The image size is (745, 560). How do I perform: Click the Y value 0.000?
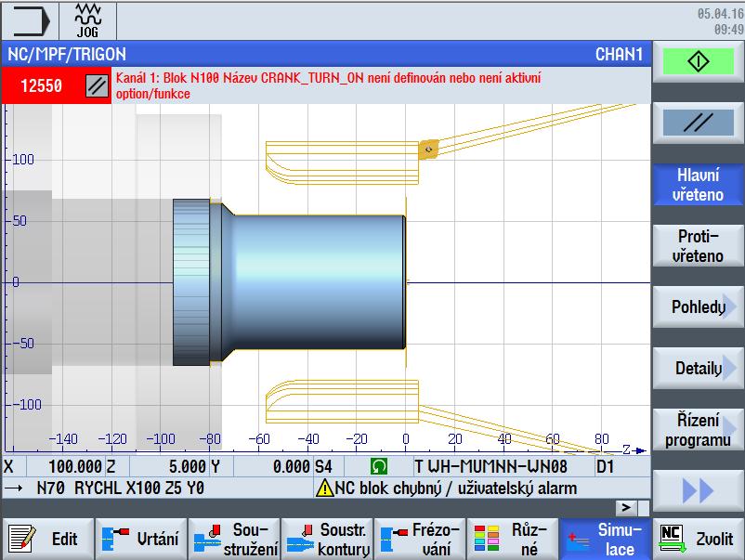[x=292, y=466]
